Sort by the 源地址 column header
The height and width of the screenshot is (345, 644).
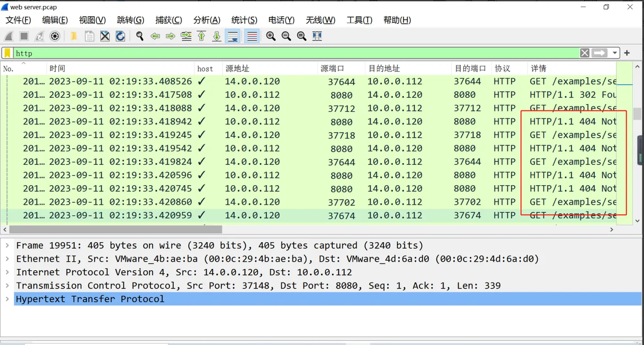point(270,68)
